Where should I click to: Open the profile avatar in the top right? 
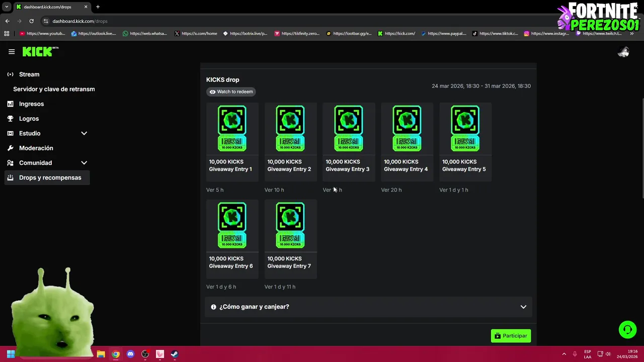[x=623, y=52]
